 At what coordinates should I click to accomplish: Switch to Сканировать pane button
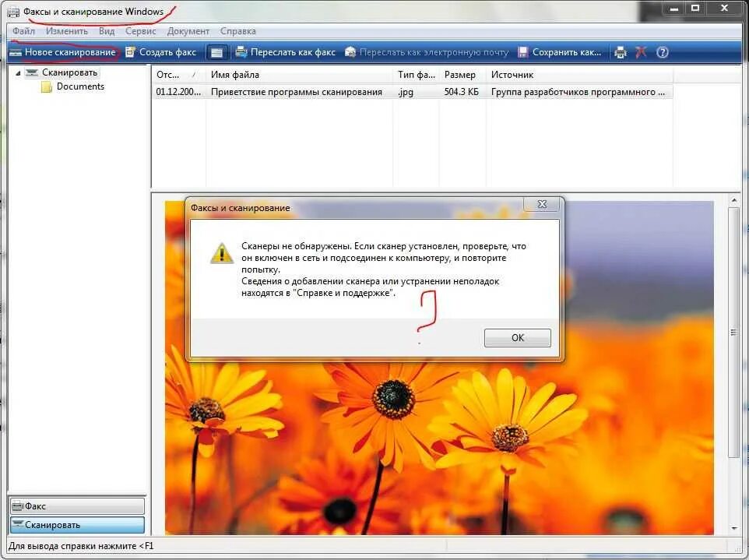tap(77, 525)
